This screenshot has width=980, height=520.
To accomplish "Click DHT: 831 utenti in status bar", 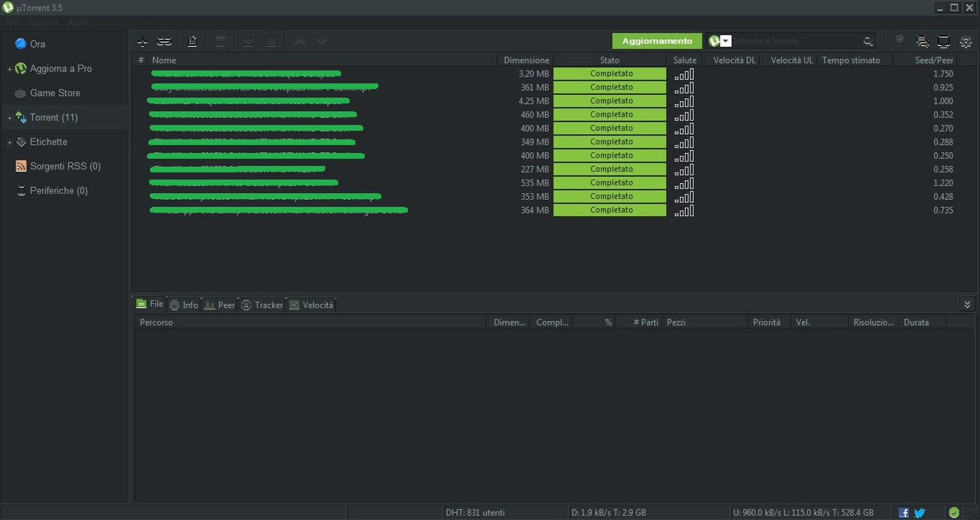I will point(475,512).
